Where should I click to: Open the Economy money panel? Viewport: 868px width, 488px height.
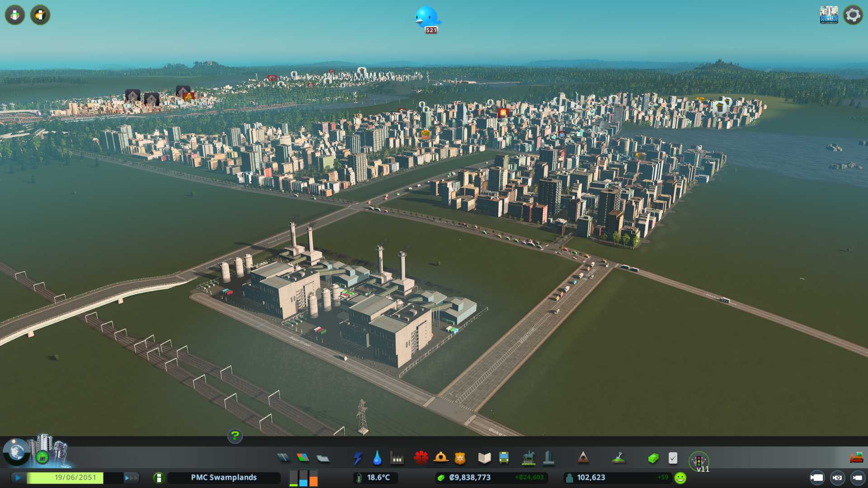click(x=653, y=458)
